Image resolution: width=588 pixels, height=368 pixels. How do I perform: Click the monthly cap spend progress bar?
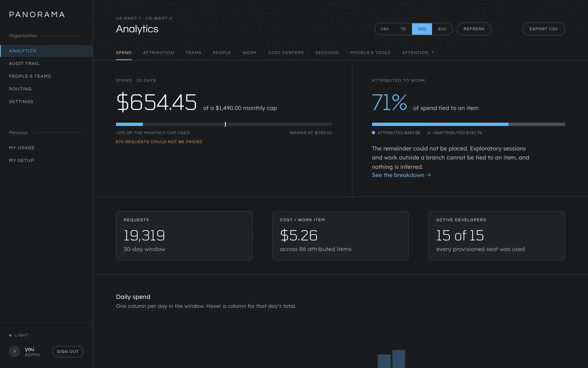(x=224, y=124)
